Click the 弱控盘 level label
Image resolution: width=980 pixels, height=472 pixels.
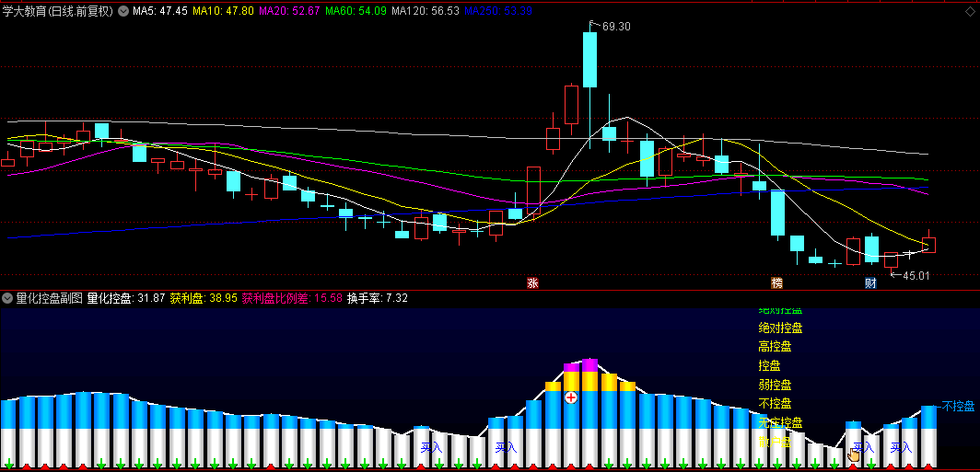click(775, 385)
